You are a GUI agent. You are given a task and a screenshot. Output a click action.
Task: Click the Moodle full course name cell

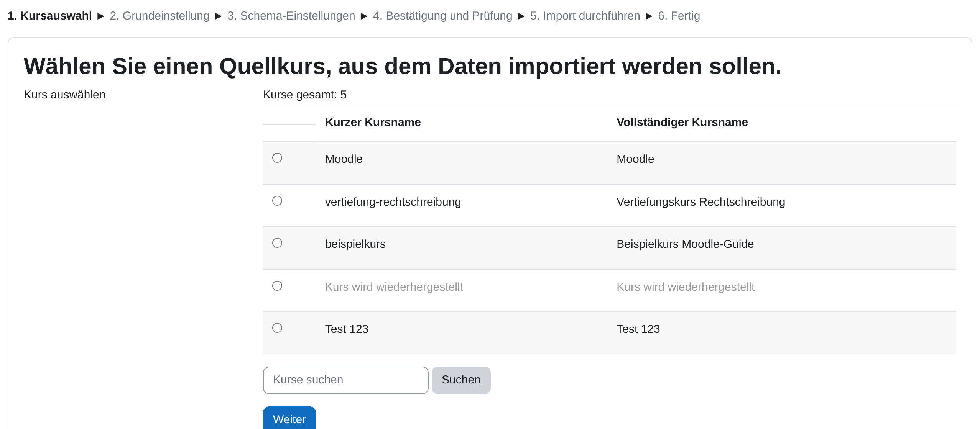tap(635, 159)
